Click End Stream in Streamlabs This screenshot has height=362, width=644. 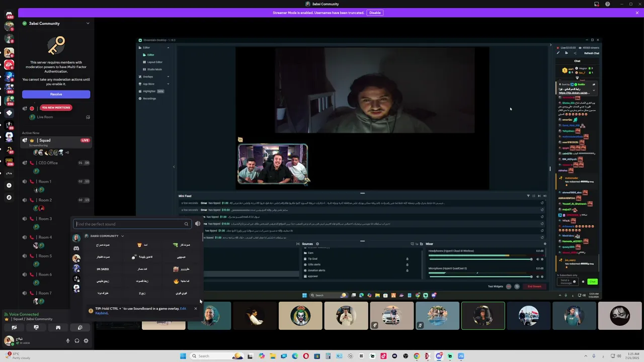pos(534,287)
